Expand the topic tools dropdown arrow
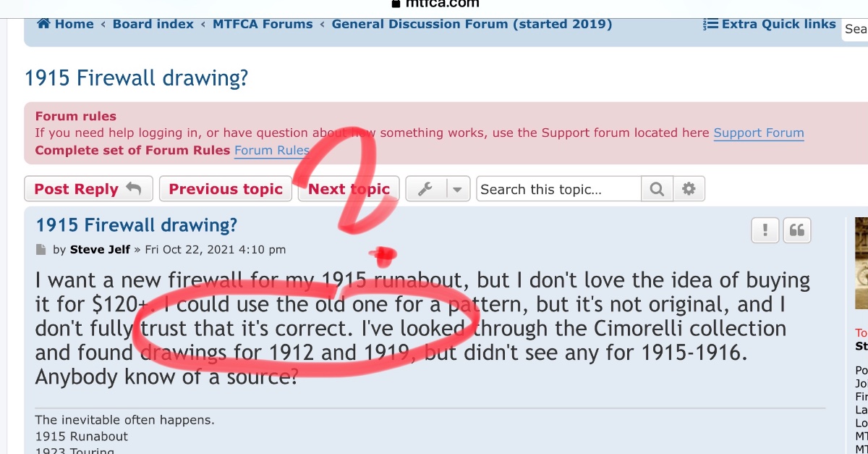The image size is (868, 454). 457,189
